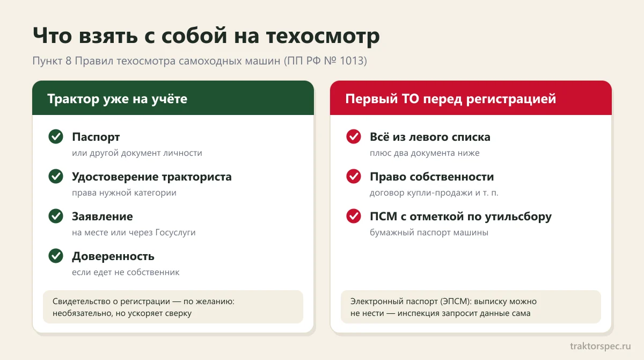Screen dimensions: 644x360
Task: Click the text права нужной категории
Action: [124, 193]
